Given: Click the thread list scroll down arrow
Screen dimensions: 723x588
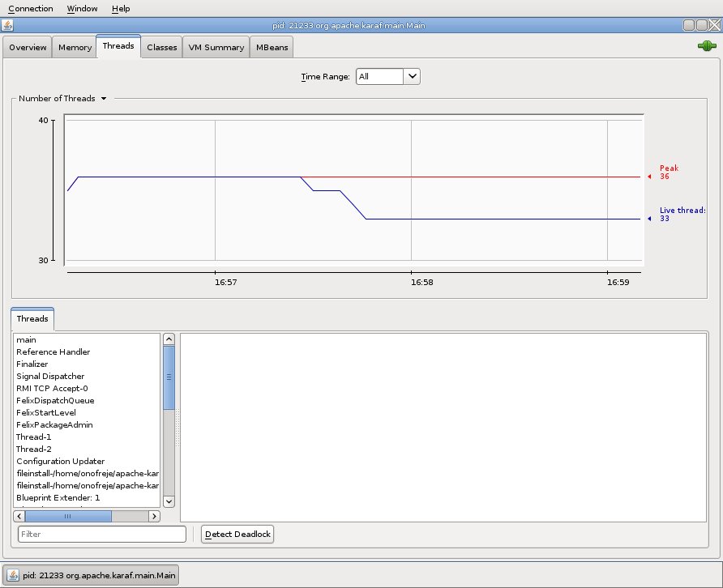Looking at the screenshot, I should click(169, 501).
